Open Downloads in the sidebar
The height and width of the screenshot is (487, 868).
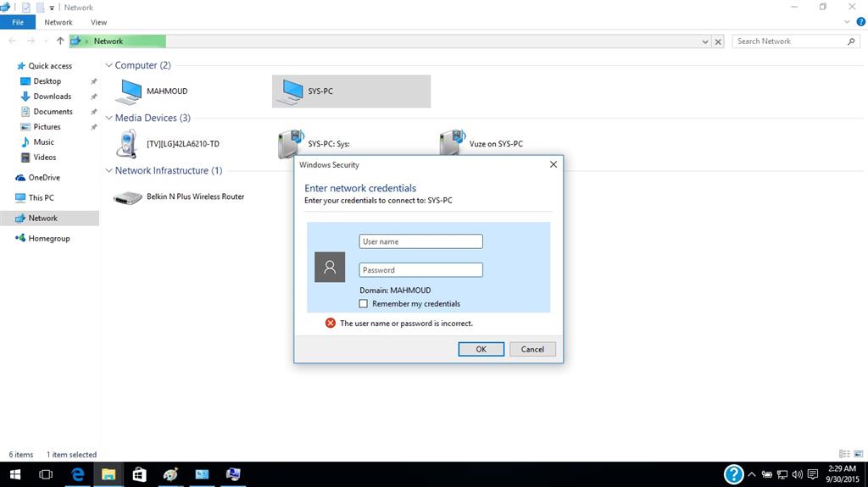tap(52, 97)
